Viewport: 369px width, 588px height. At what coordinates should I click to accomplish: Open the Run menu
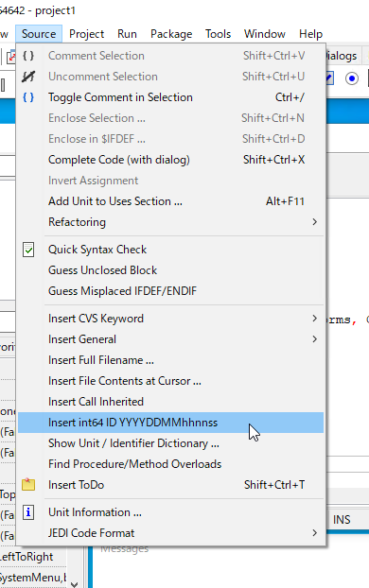[127, 34]
